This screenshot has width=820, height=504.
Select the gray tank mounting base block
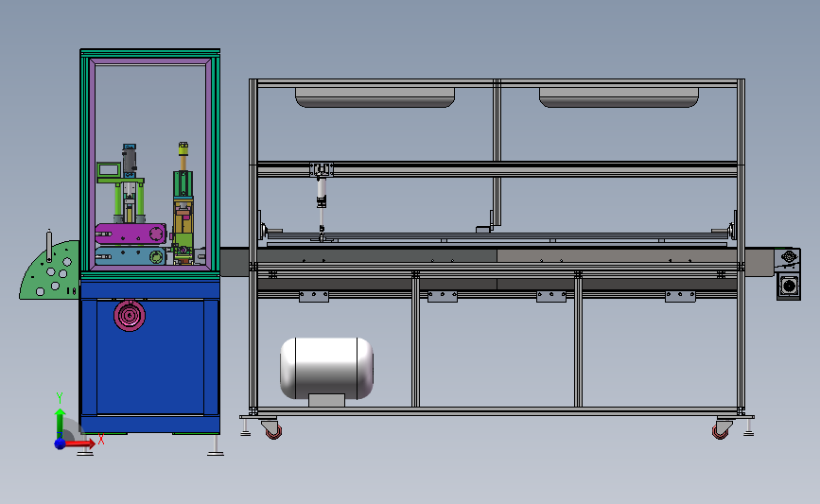(x=326, y=401)
